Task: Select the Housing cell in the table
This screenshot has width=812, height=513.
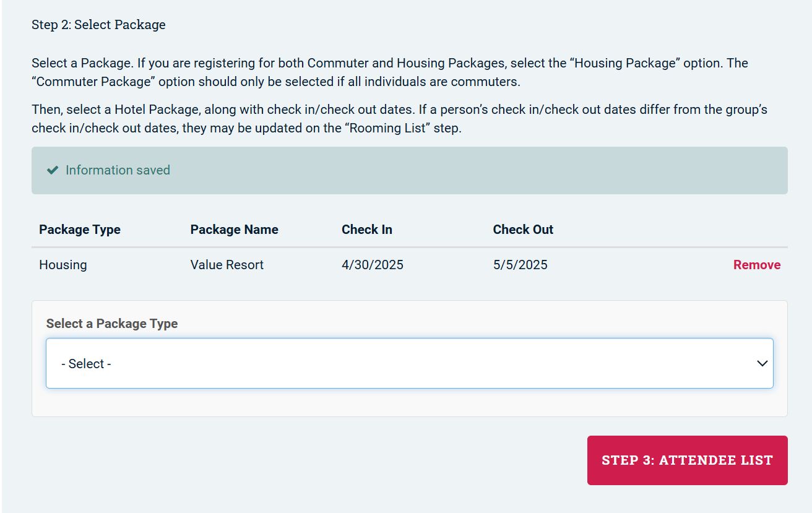Action: 63,265
